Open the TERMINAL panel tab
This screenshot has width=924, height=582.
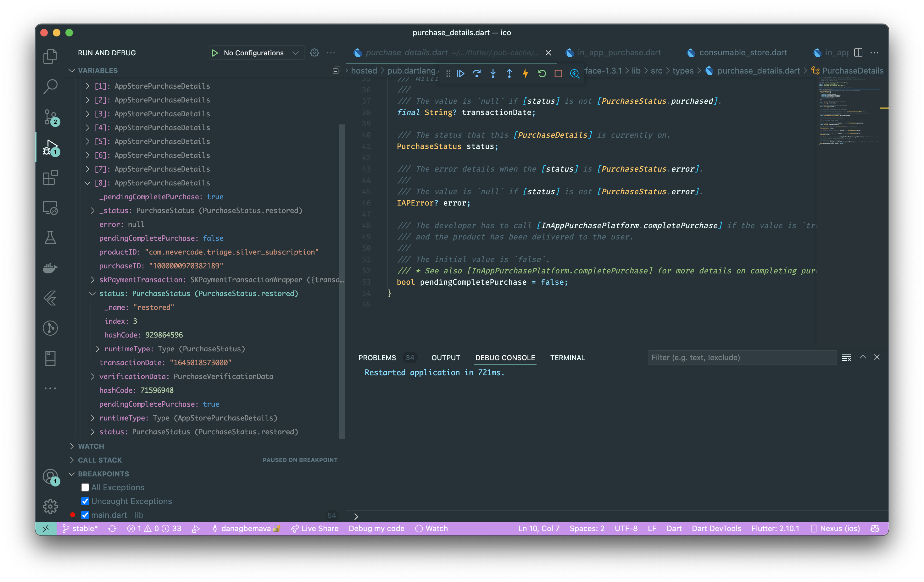coord(568,357)
